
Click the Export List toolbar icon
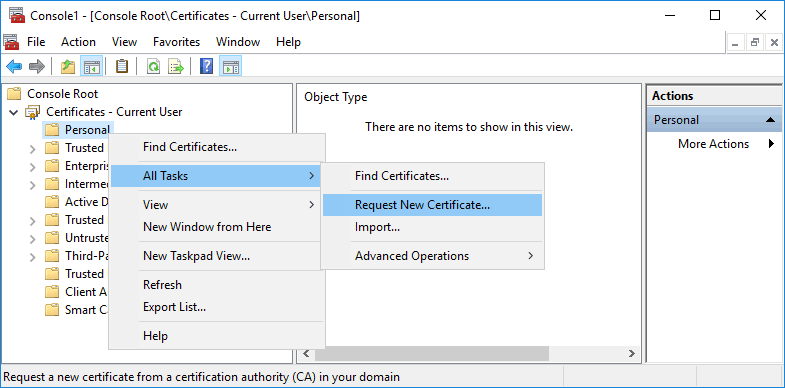(176, 66)
